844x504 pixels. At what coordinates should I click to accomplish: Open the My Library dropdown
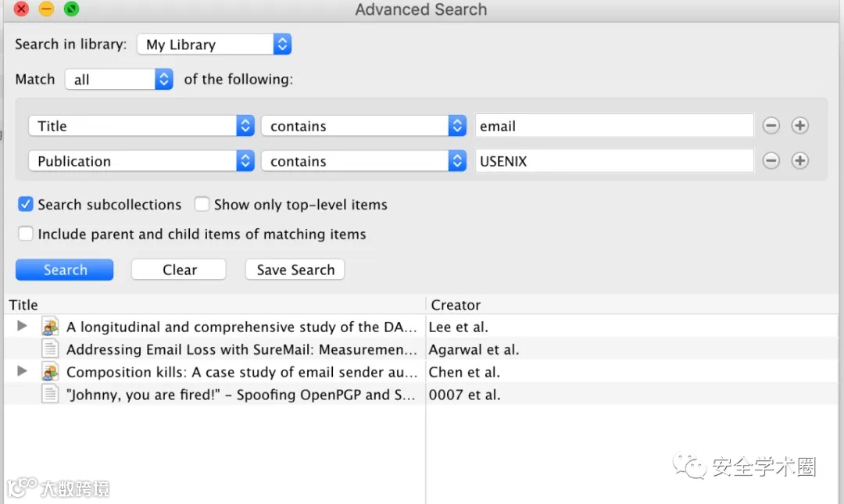213,45
